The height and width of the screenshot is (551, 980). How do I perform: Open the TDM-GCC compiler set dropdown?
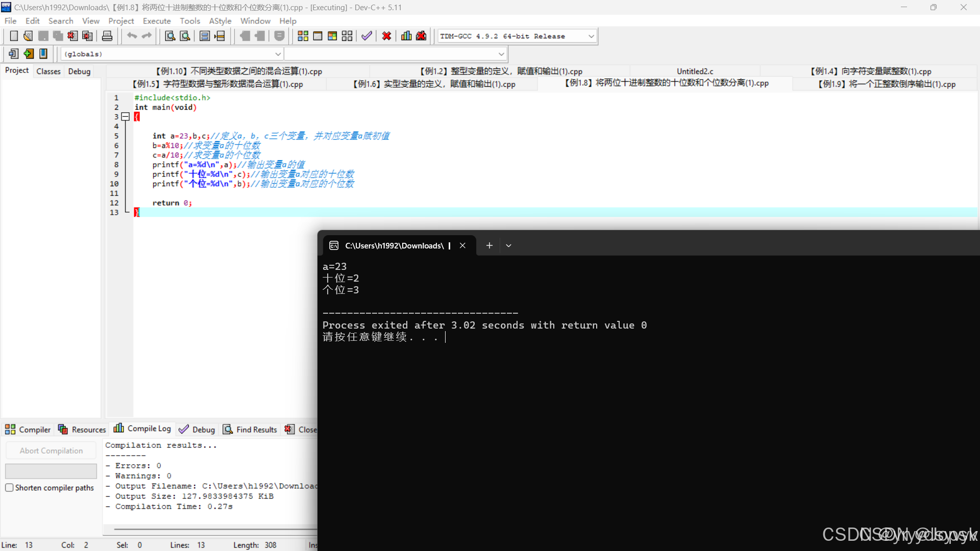(x=591, y=36)
